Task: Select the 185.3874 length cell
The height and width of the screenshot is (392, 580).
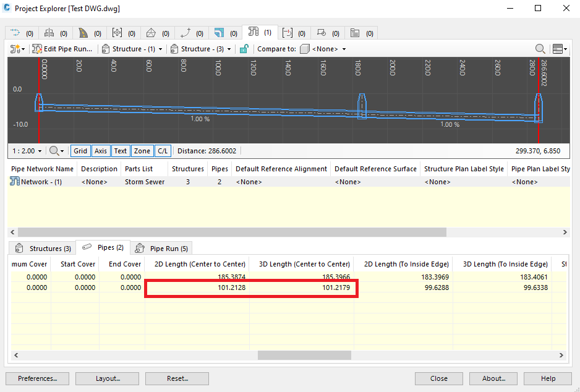Action: pos(197,276)
